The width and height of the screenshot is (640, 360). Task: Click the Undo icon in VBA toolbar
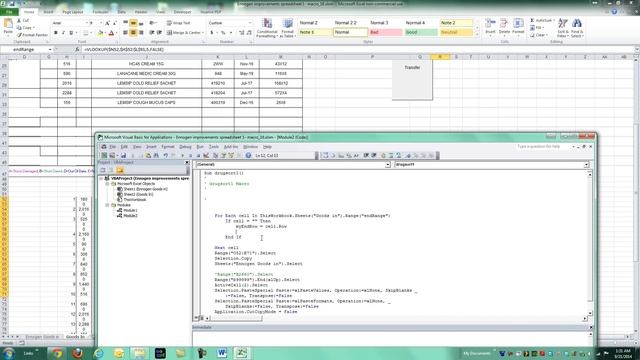coord(166,156)
